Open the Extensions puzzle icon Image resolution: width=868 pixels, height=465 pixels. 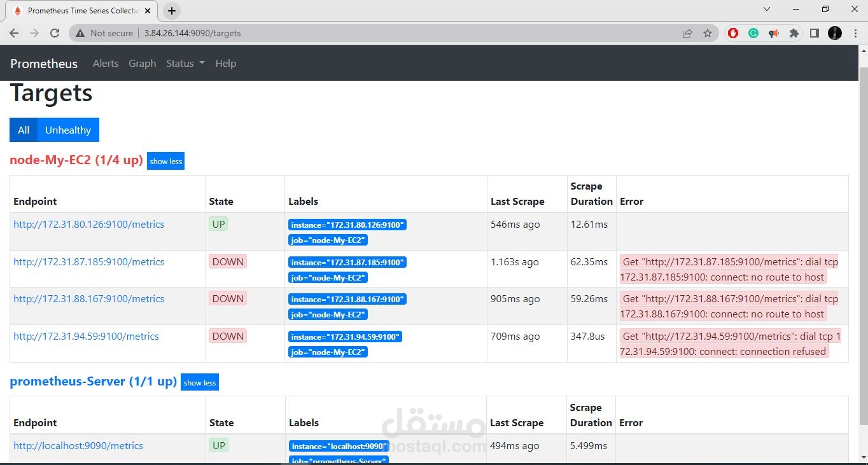[x=794, y=33]
